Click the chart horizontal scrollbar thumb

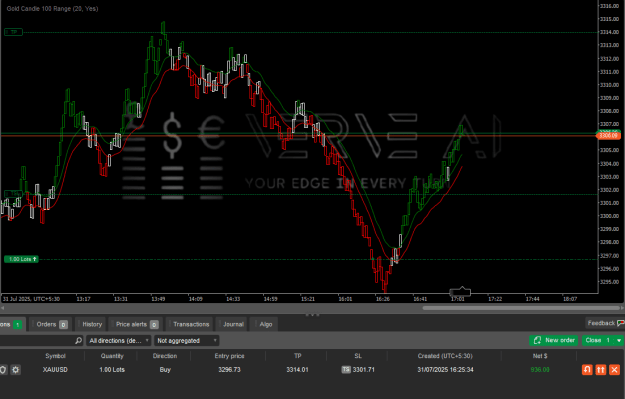pos(520,308)
